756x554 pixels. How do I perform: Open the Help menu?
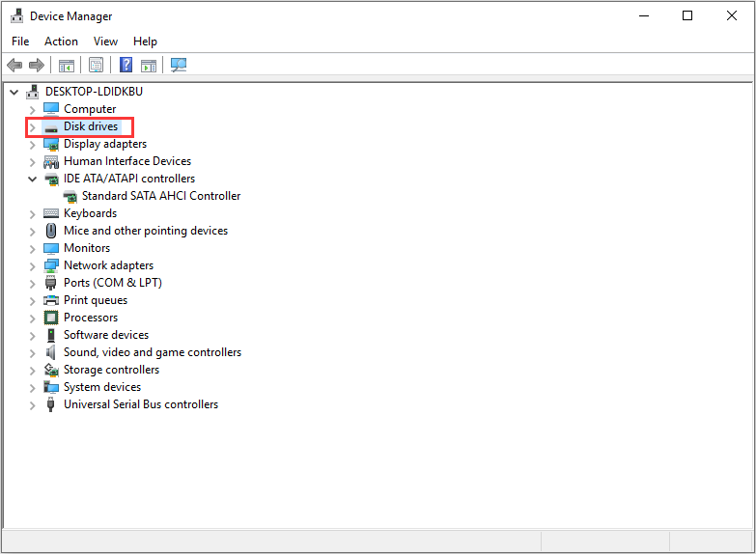(x=145, y=42)
